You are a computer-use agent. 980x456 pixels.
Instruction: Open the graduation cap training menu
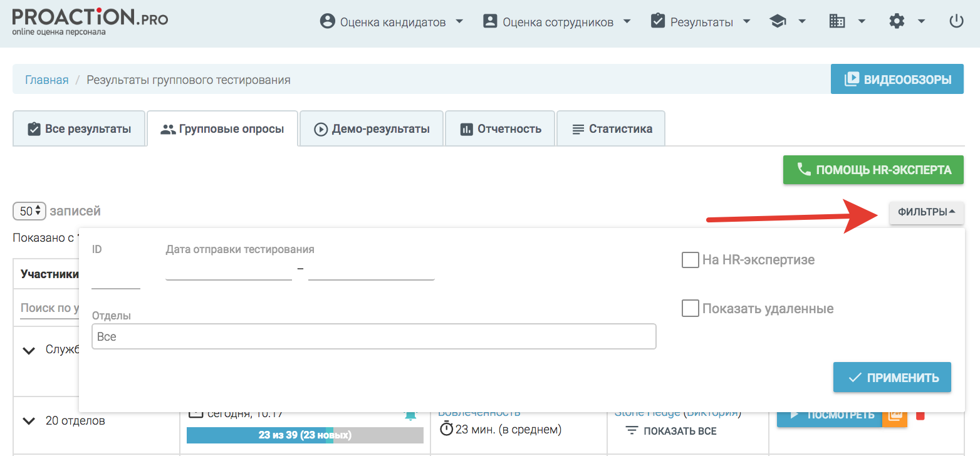[778, 22]
